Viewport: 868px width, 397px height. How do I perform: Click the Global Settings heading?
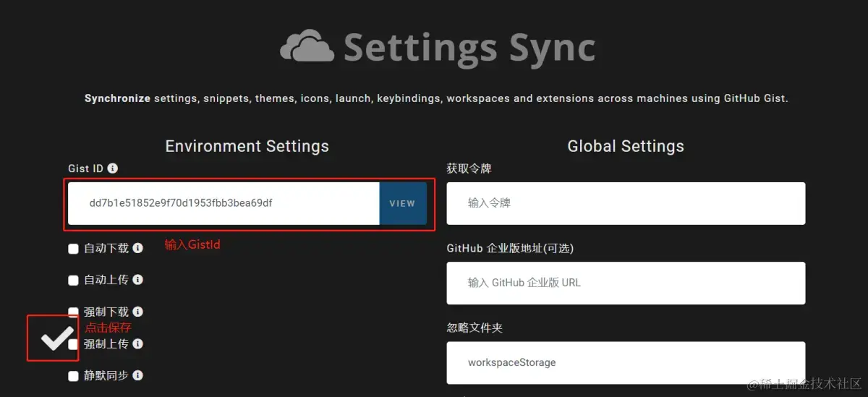coord(626,146)
